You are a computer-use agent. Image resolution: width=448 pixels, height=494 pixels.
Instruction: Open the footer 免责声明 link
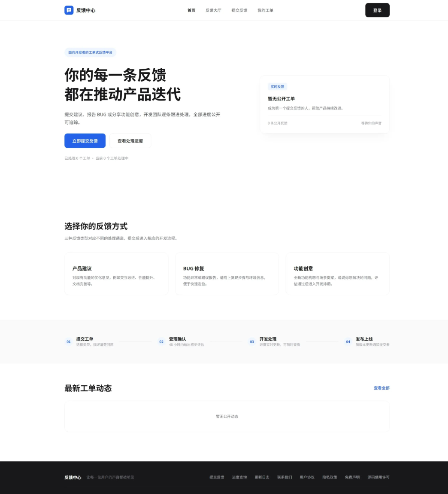click(x=352, y=477)
